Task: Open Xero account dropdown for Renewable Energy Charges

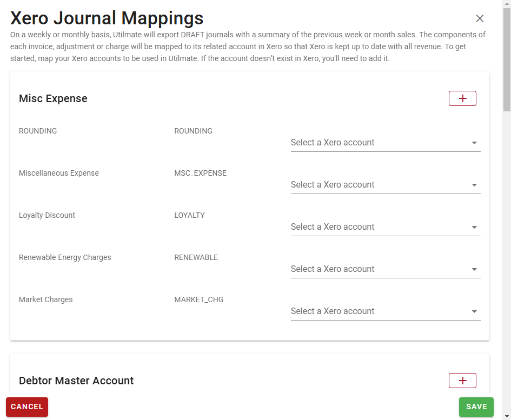Action: 386,269
